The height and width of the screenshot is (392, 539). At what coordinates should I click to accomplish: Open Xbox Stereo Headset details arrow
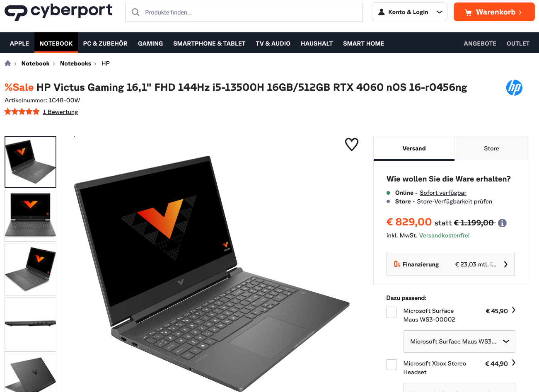(514, 363)
